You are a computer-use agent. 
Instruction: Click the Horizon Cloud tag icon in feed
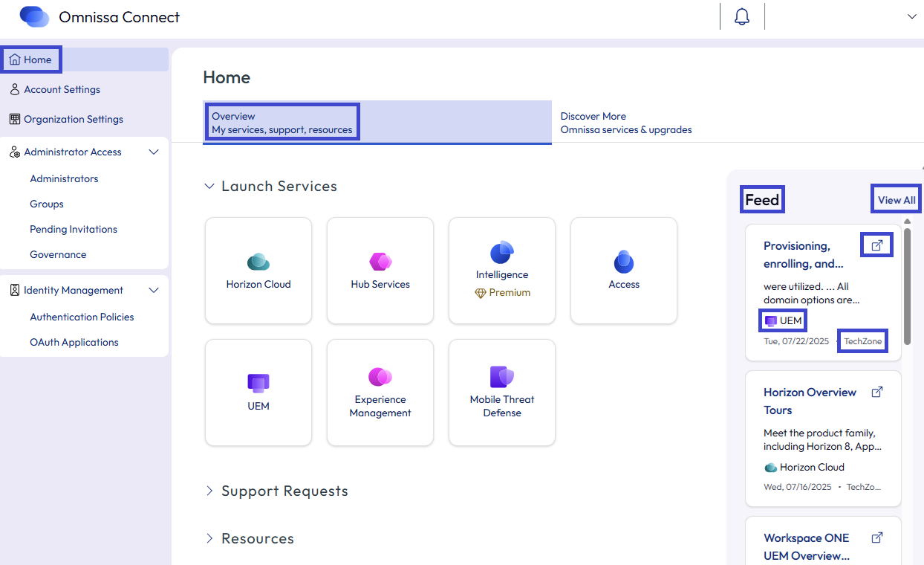[771, 468]
